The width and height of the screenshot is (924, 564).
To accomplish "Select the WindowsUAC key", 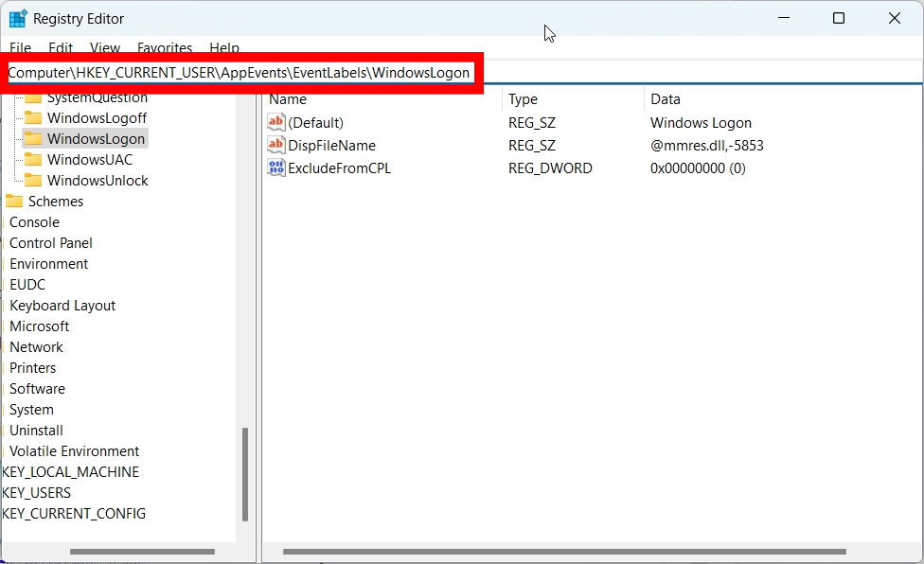I will point(90,160).
